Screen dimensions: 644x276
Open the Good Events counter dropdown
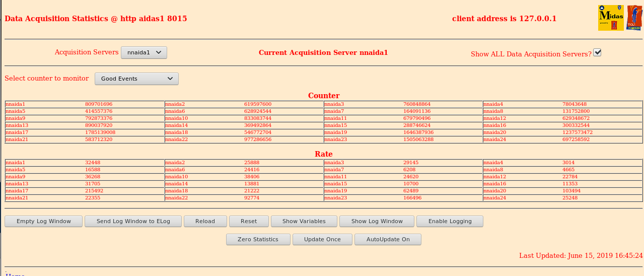[136, 79]
